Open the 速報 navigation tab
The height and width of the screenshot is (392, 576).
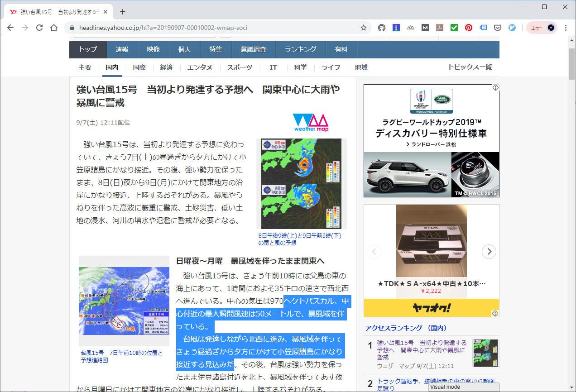pyautogui.click(x=122, y=50)
